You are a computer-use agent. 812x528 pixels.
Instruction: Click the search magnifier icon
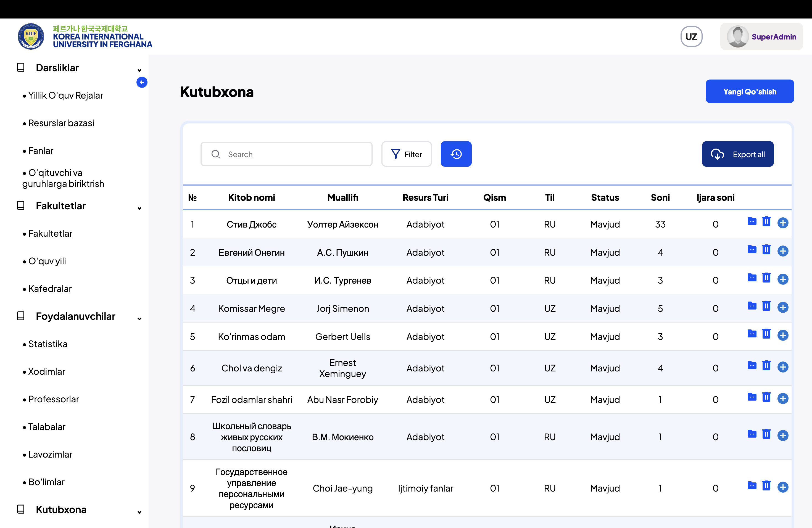click(216, 154)
